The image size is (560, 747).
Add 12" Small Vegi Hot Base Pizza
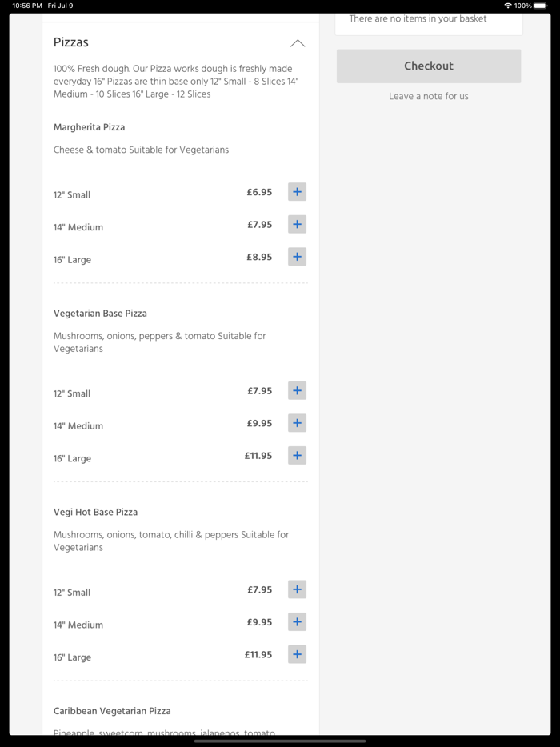point(297,589)
